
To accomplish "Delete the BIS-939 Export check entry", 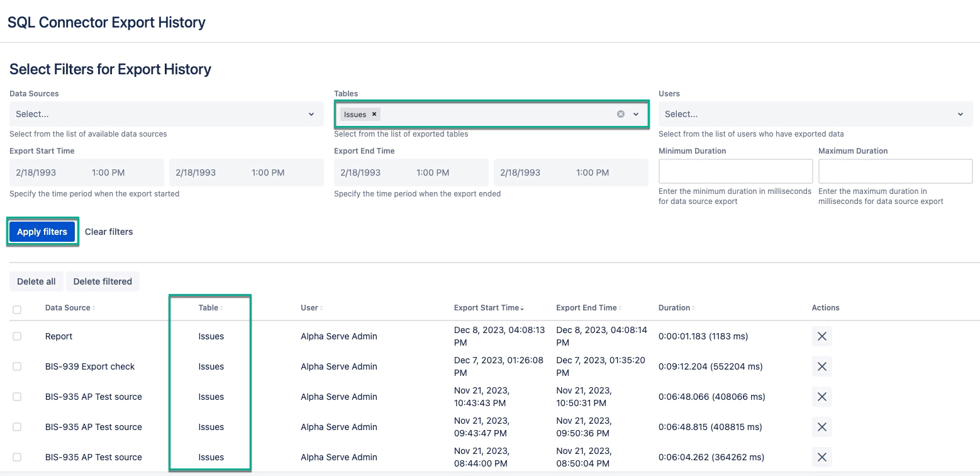I will pos(821,366).
